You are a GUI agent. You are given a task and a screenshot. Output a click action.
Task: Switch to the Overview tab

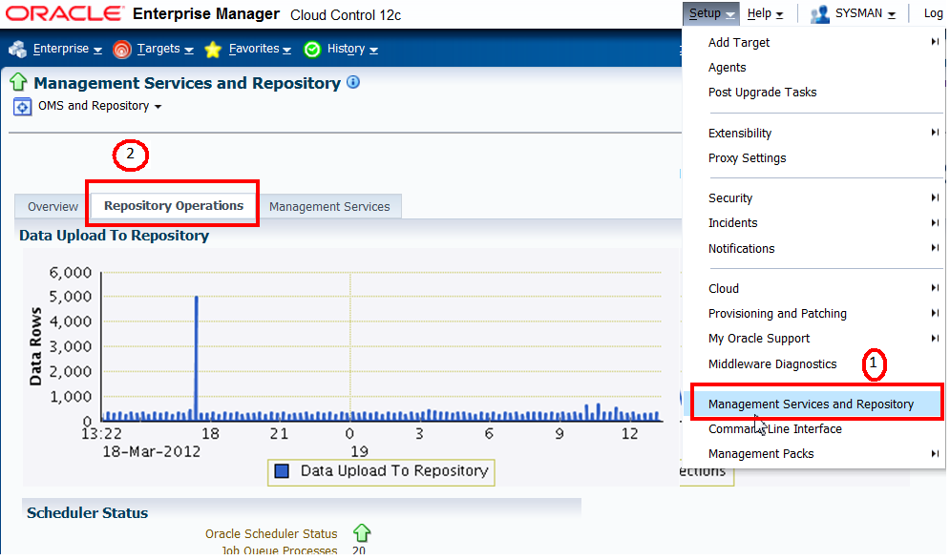(x=53, y=206)
